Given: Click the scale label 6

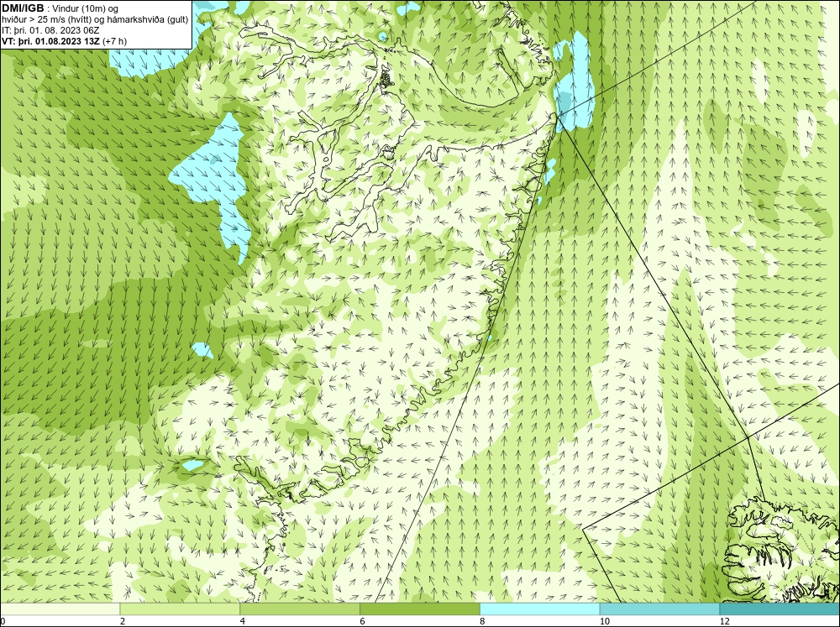Looking at the screenshot, I should pyautogui.click(x=363, y=621).
